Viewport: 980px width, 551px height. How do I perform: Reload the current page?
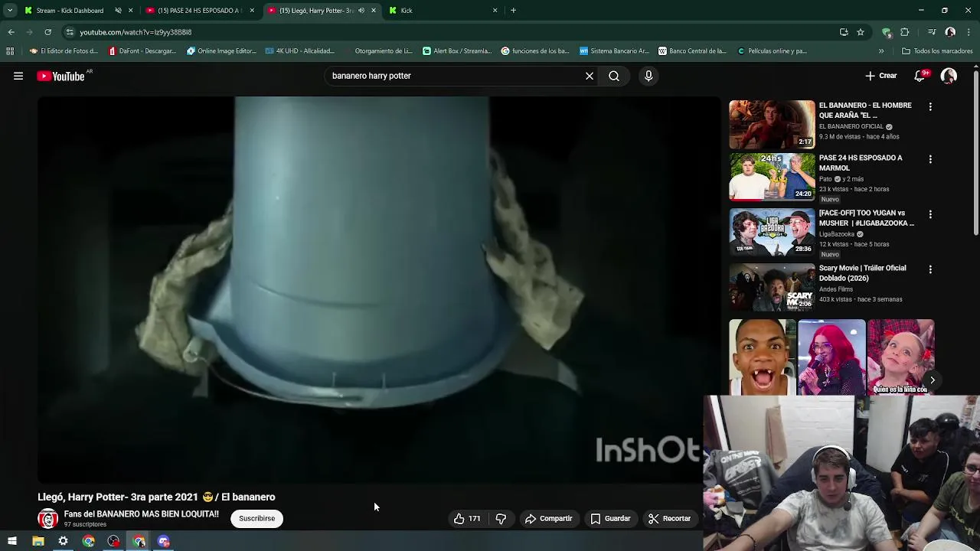tap(47, 32)
